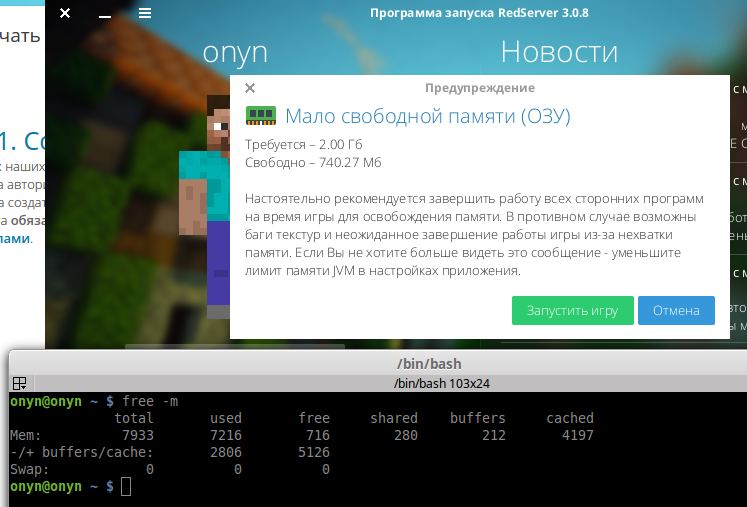Click the Запустить игру button
Screen dimensions: 747x507
(x=573, y=310)
